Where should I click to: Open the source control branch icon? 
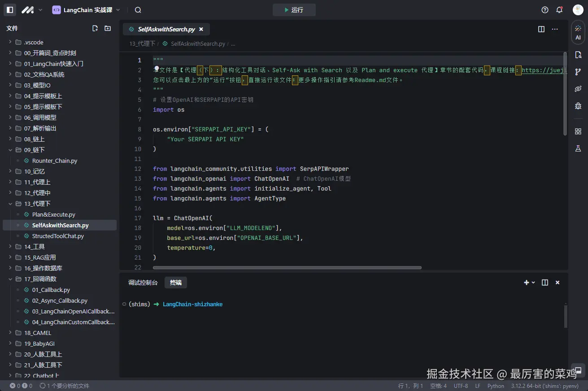(x=578, y=72)
